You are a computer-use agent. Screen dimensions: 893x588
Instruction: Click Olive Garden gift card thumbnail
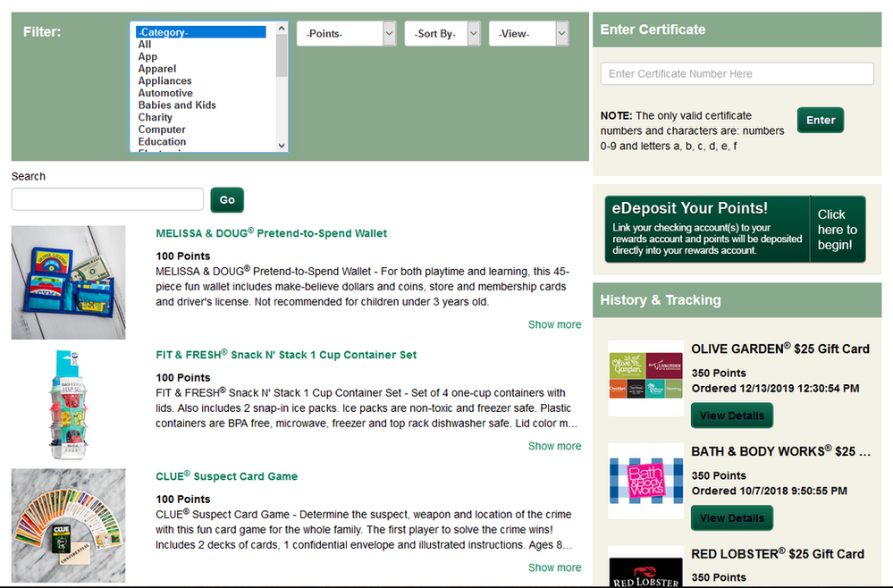[x=645, y=378]
